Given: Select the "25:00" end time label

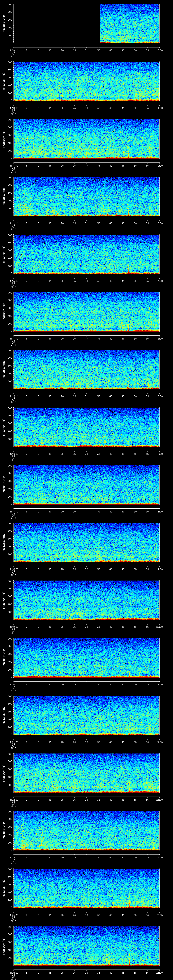Looking at the screenshot, I should click(159, 915).
